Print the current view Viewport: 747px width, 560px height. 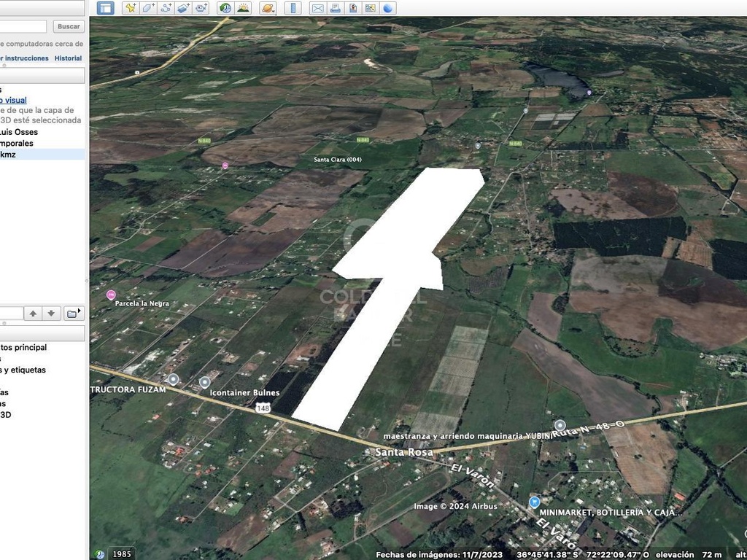click(x=335, y=8)
